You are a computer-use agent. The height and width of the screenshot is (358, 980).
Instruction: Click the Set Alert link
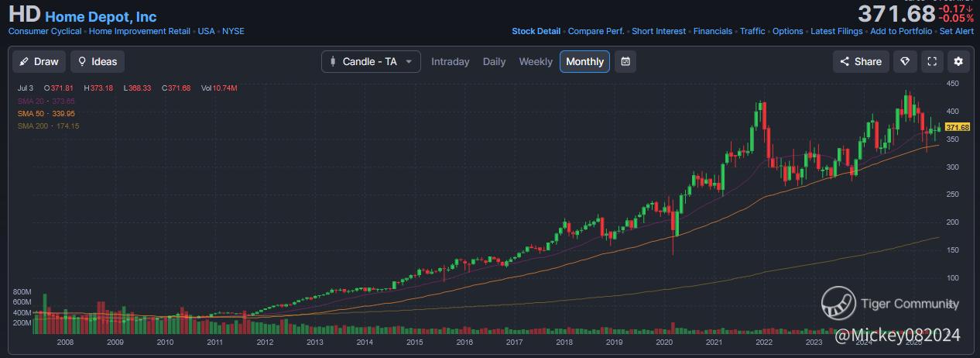[957, 32]
